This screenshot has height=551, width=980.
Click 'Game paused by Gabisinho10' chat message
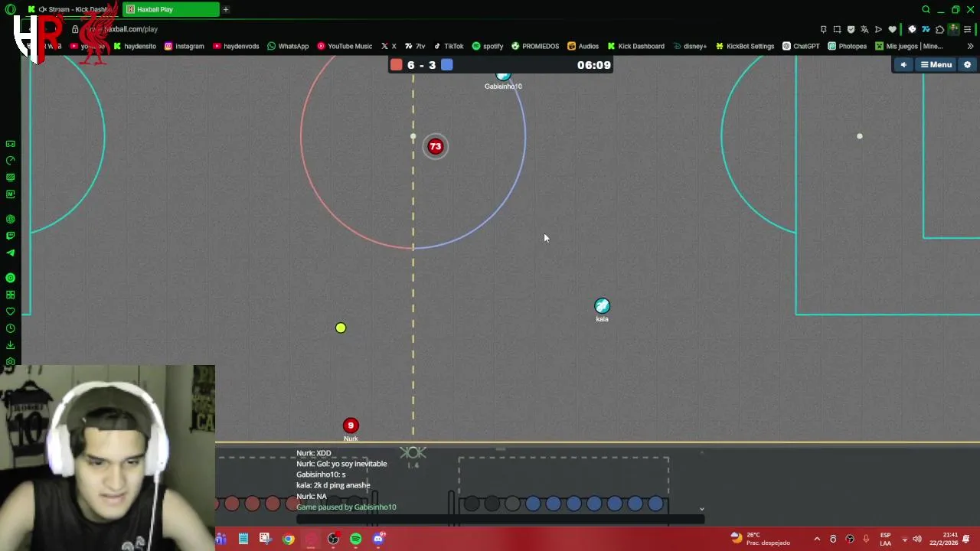pos(346,507)
